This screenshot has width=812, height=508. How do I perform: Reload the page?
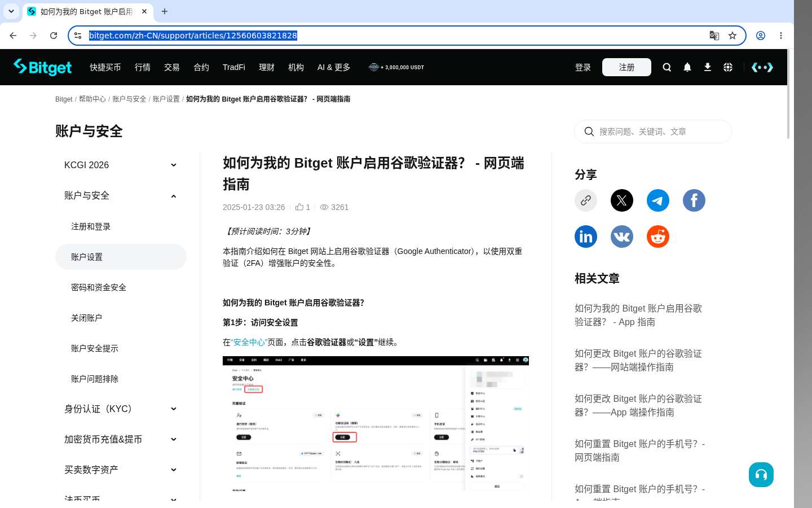tap(54, 36)
